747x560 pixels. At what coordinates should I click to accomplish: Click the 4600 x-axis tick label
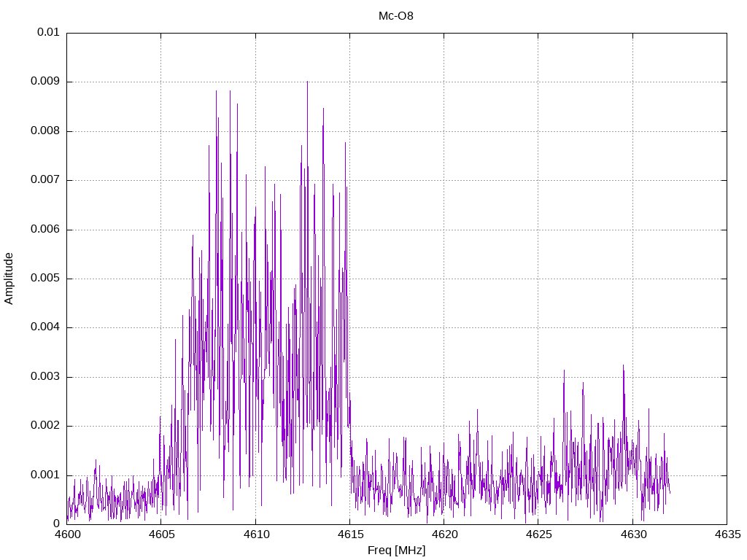click(67, 534)
